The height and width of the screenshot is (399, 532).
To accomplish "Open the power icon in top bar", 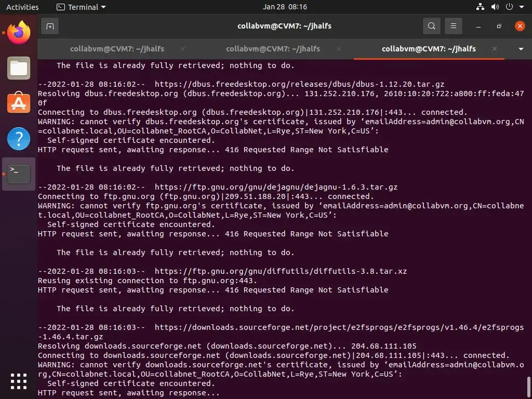I will [x=509, y=7].
